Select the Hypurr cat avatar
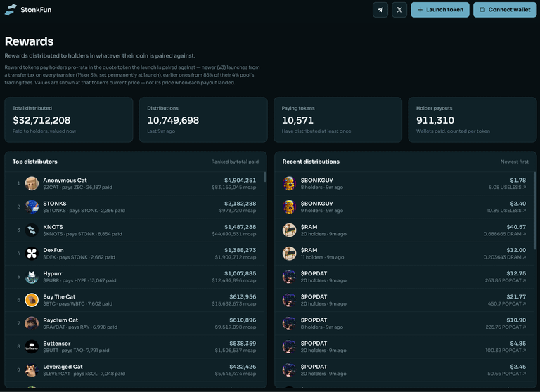 tap(32, 277)
